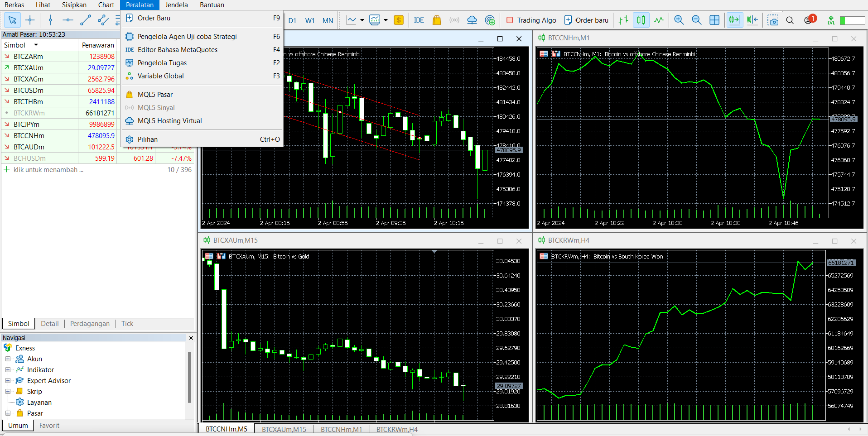Open MQL5 Hosting Virtual from the menu

coord(169,120)
